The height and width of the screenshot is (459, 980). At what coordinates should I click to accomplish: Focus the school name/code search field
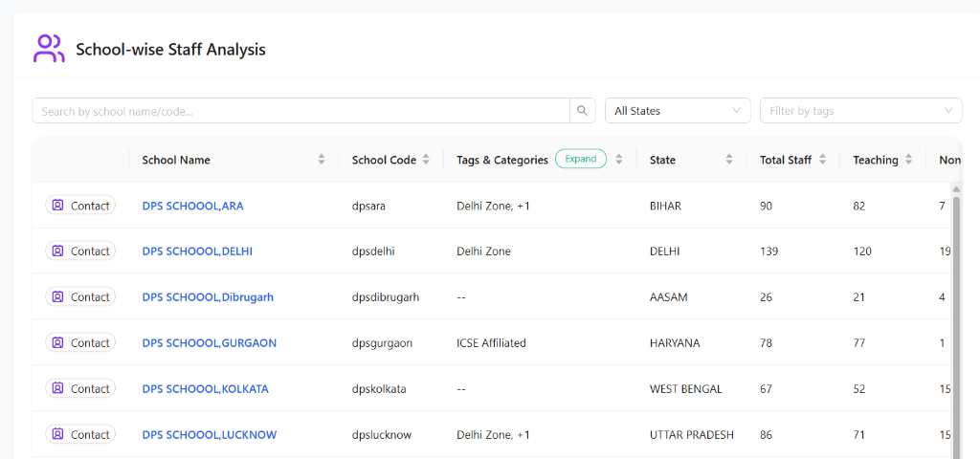(301, 111)
